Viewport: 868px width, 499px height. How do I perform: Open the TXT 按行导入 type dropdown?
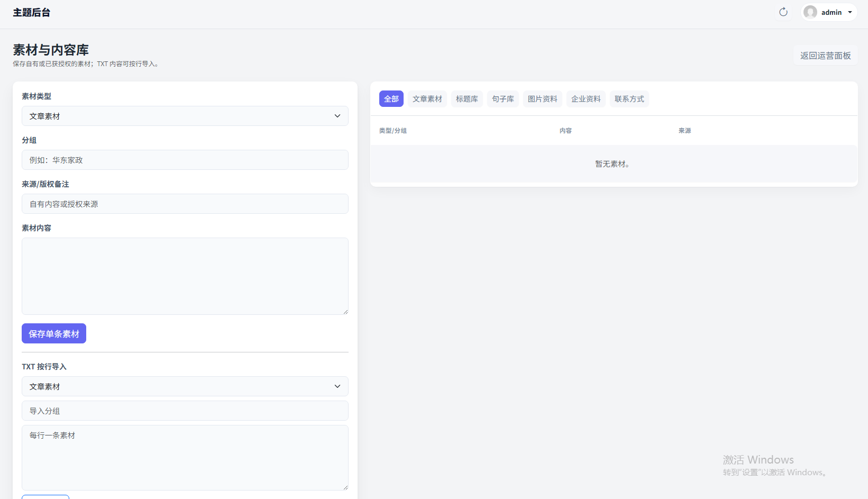[x=185, y=386]
